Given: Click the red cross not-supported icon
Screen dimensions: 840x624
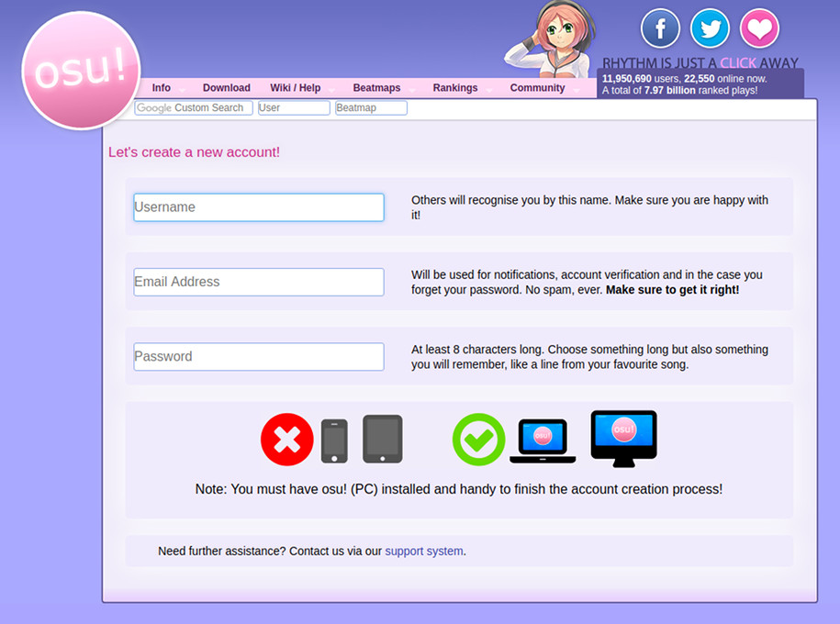Looking at the screenshot, I should pos(287,440).
